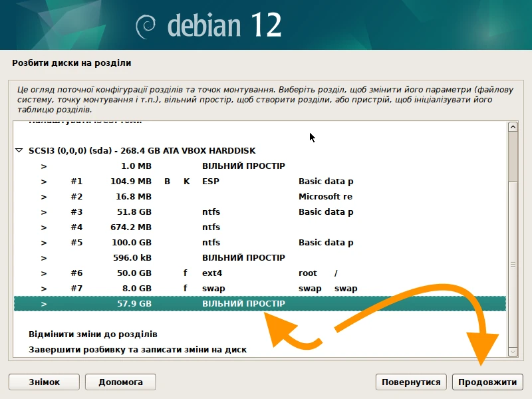Click the 'f' format flag on partition #6

[186, 273]
